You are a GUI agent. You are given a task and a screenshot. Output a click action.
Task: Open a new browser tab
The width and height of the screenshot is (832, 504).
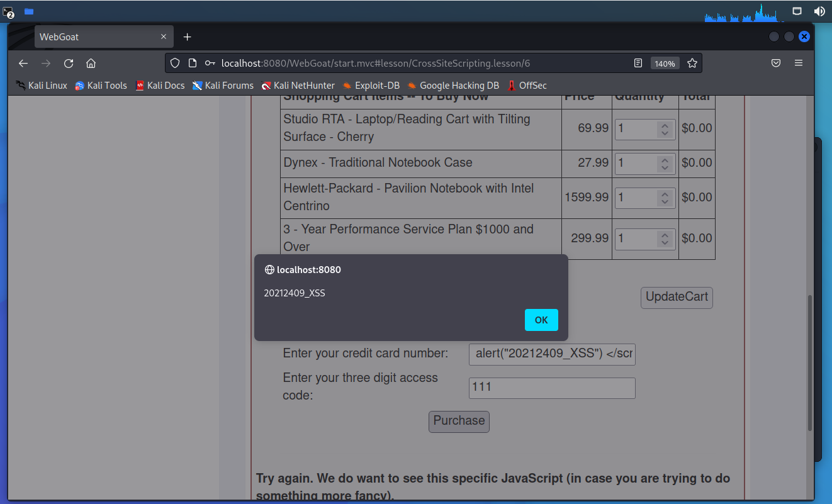[x=187, y=37]
